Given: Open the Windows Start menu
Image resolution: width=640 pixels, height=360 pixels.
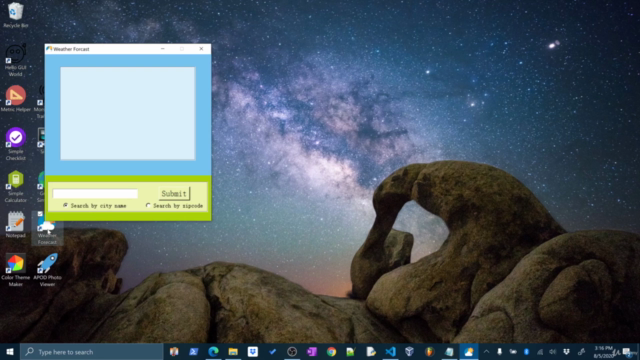Looking at the screenshot, I should [10, 351].
